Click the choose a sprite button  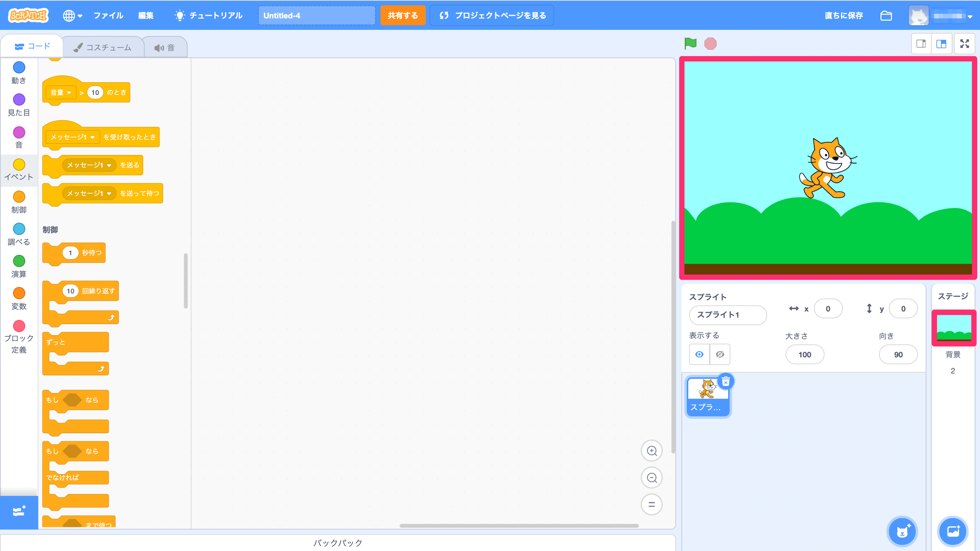click(x=902, y=531)
